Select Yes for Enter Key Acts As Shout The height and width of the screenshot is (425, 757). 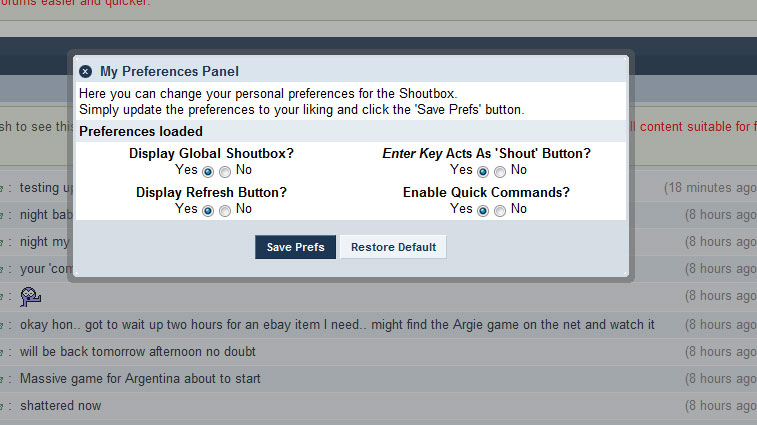483,171
